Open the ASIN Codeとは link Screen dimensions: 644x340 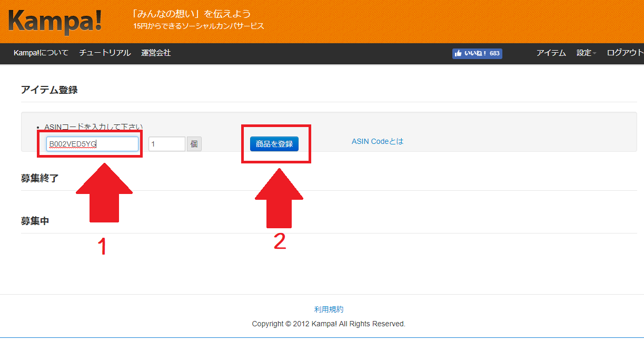377,141
